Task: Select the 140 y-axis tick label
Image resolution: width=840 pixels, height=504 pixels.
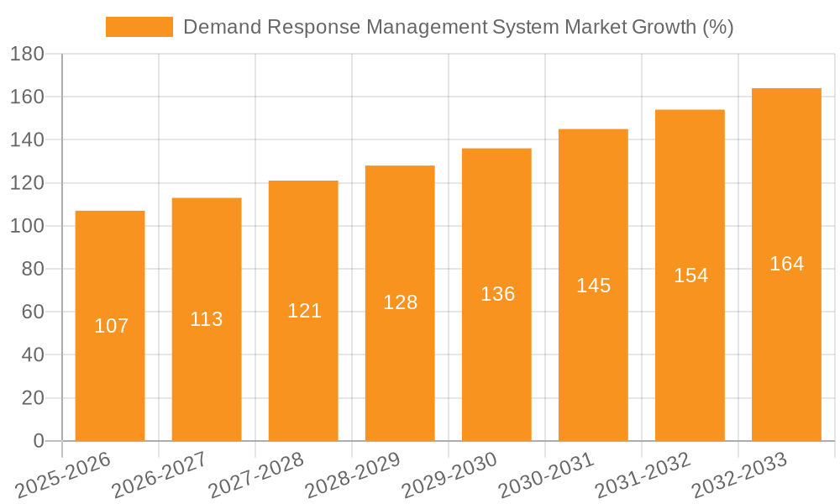Action: [28, 139]
